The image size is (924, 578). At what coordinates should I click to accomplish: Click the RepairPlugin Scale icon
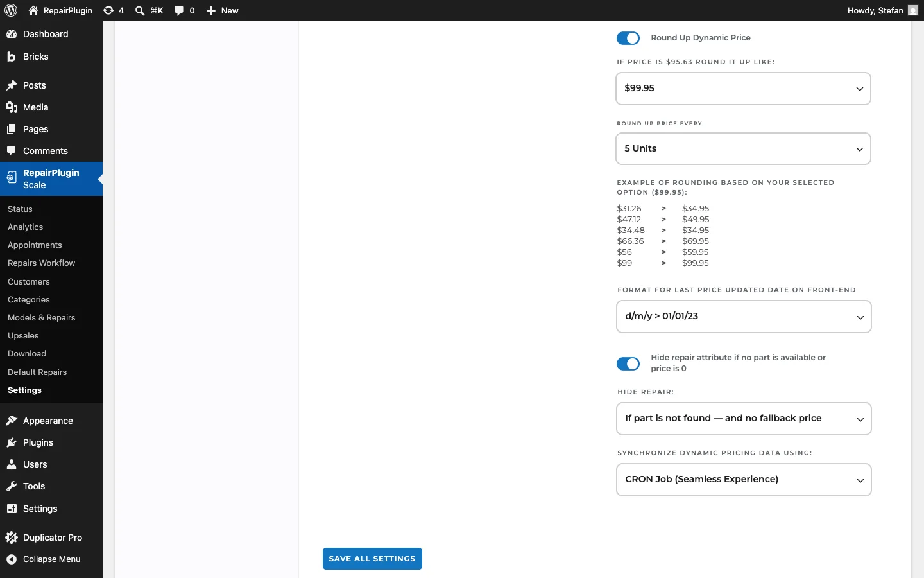12,178
